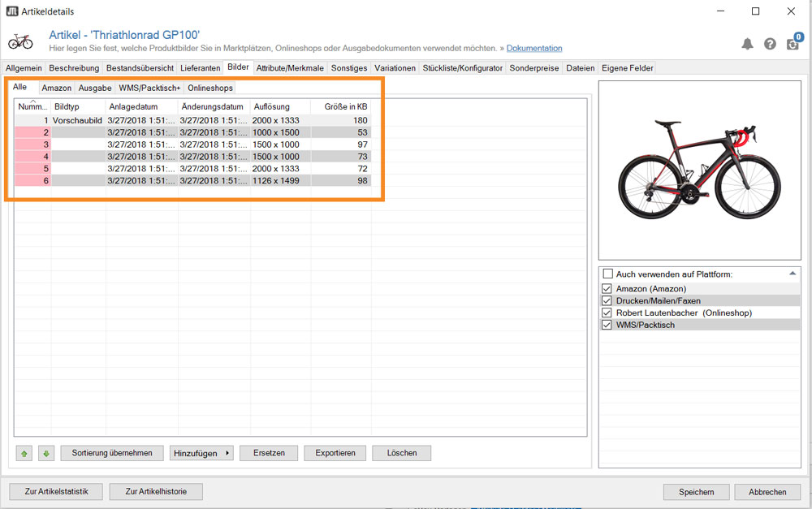Click the Exportieren button
This screenshot has height=509, width=812.
click(335, 453)
